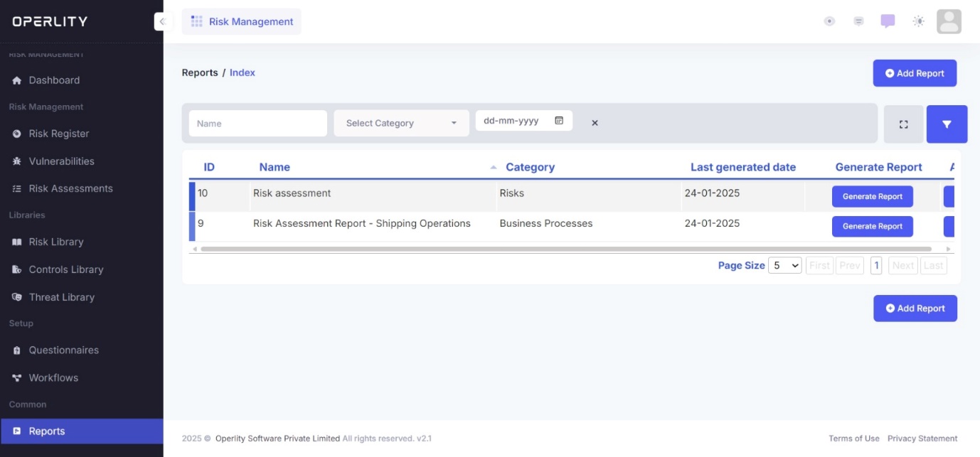Open Risk Register in the sidebar
Viewport: 980px width, 457px height.
click(59, 134)
